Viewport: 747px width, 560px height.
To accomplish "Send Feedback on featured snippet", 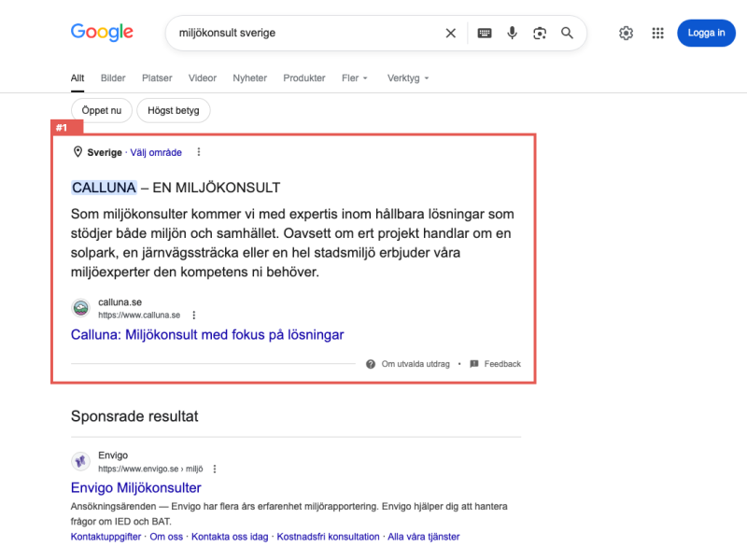I will pos(502,364).
